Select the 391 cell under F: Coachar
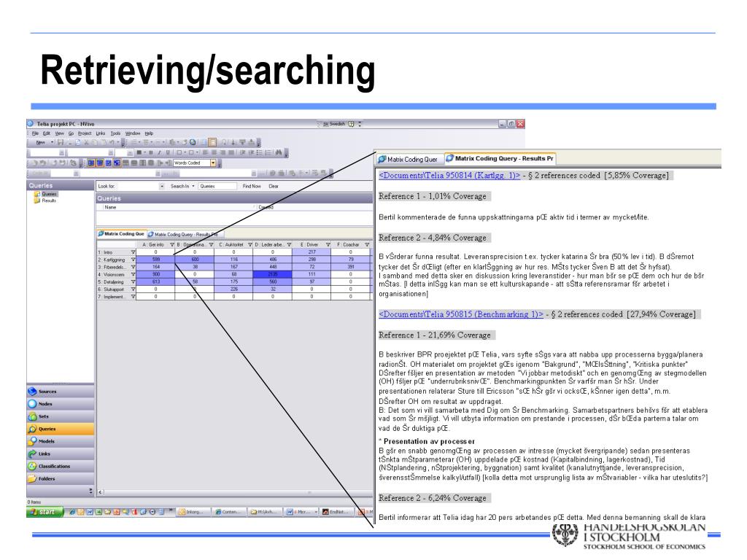This screenshot has width=747, height=560. pos(351,267)
